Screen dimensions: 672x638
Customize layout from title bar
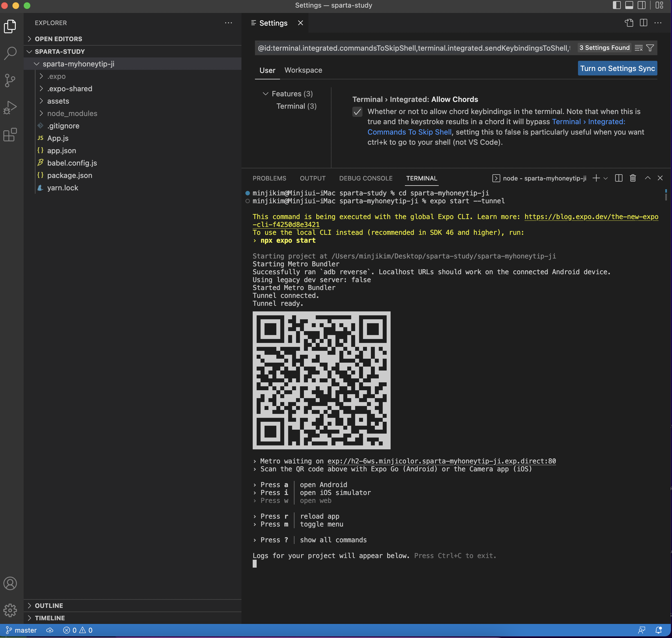pos(659,5)
